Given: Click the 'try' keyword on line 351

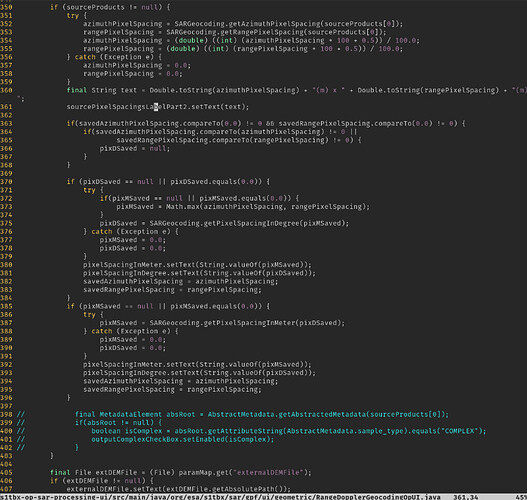Looking at the screenshot, I should (73, 15).
